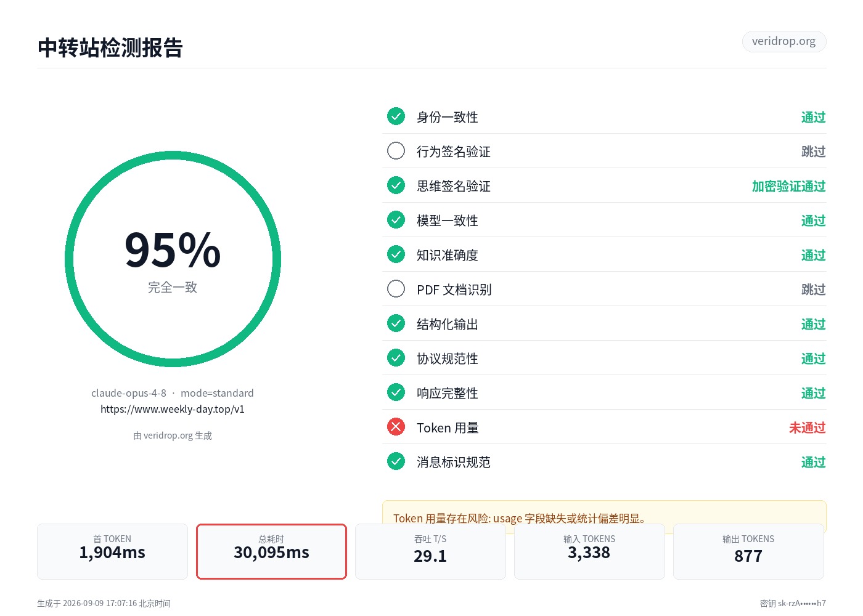Viewport: 863px width, 616px height.
Task: Select the 总耗时 30,095ms stat card
Action: [271, 551]
